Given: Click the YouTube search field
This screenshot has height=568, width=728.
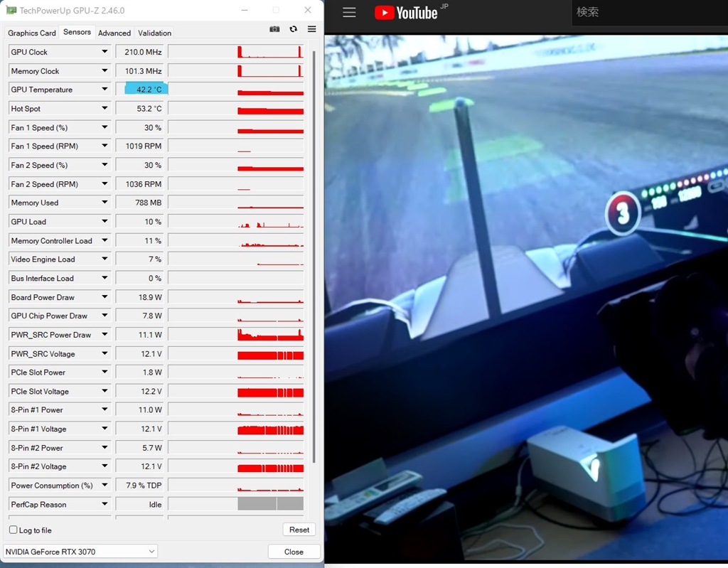Looking at the screenshot, I should pos(650,13).
